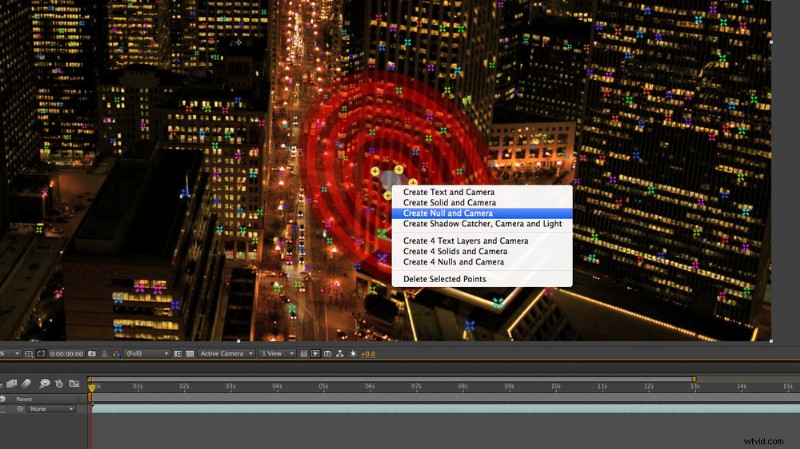Click the Comp Flowchart icon

tap(340, 354)
